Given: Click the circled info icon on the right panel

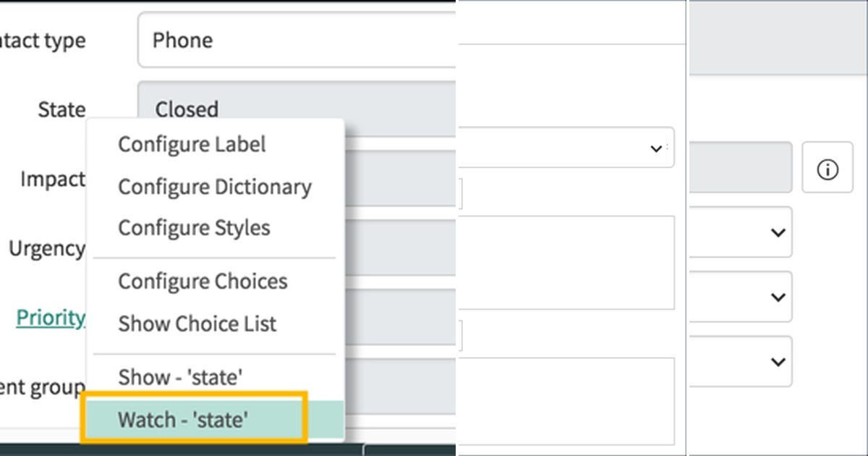Looking at the screenshot, I should [x=827, y=168].
